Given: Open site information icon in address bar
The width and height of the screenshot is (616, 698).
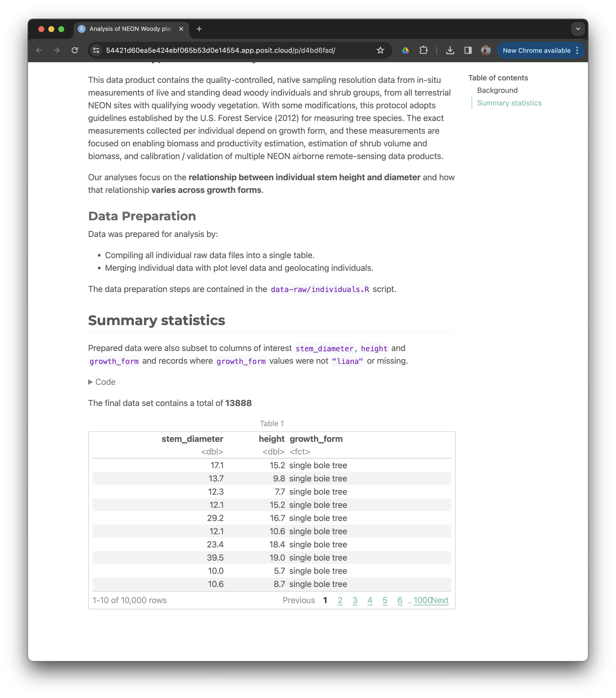Looking at the screenshot, I should [96, 51].
